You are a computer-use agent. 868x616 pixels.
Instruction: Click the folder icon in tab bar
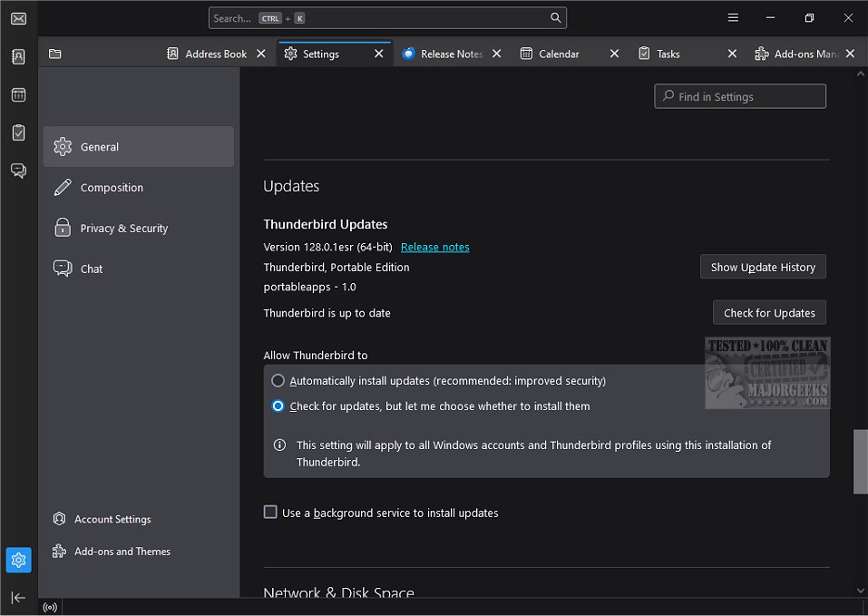click(x=55, y=54)
